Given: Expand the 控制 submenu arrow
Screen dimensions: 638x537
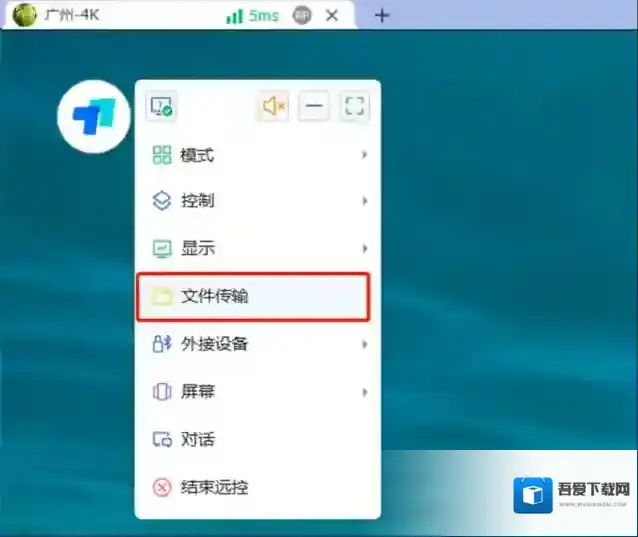Looking at the screenshot, I should 365,201.
